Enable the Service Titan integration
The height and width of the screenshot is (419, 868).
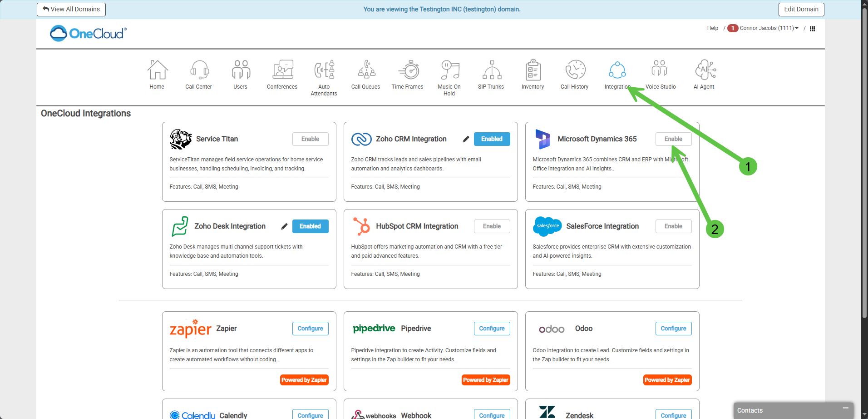tap(310, 139)
